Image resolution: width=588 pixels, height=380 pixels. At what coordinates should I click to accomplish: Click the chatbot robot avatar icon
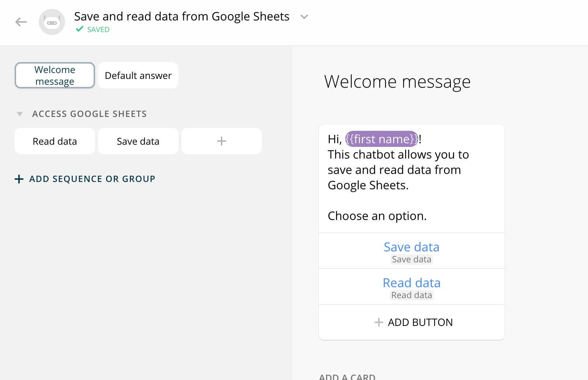(52, 22)
